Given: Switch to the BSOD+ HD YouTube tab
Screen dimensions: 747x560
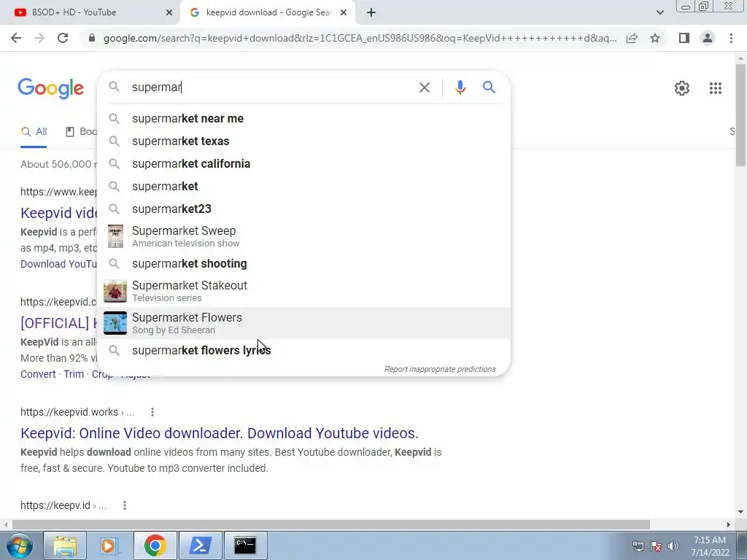Looking at the screenshot, I should [90, 13].
